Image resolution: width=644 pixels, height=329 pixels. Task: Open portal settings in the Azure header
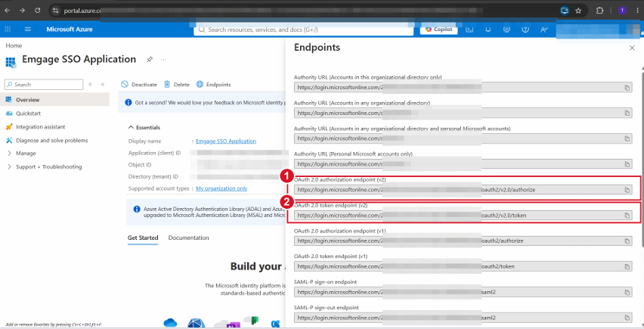coord(506,29)
